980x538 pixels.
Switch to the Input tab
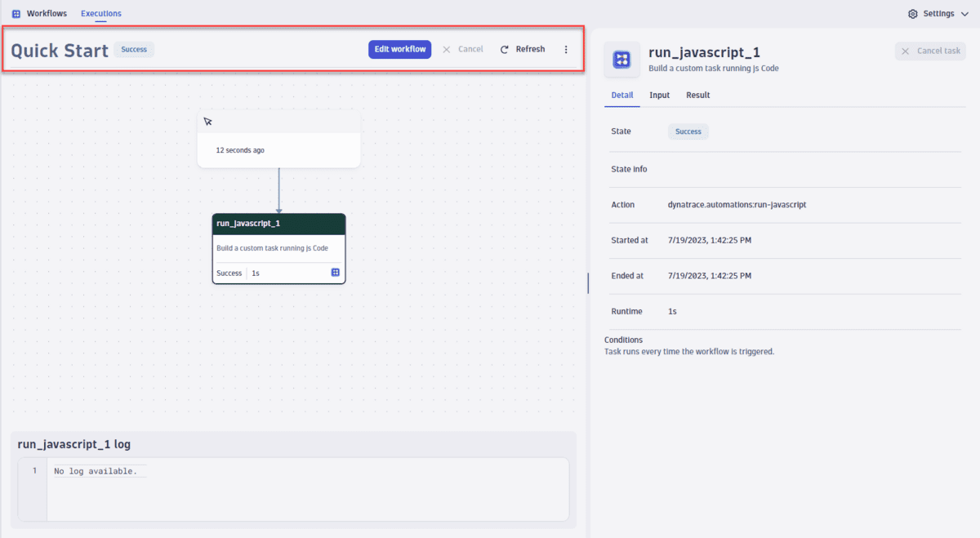[x=659, y=95]
